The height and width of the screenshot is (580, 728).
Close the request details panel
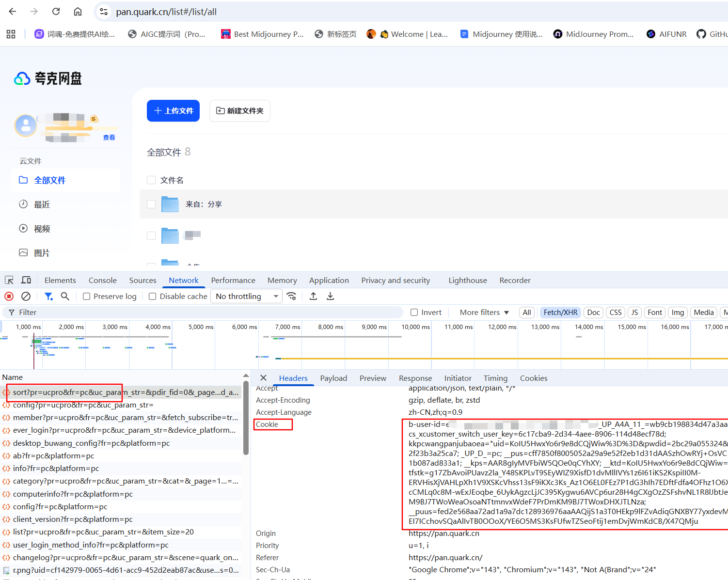[x=263, y=378]
